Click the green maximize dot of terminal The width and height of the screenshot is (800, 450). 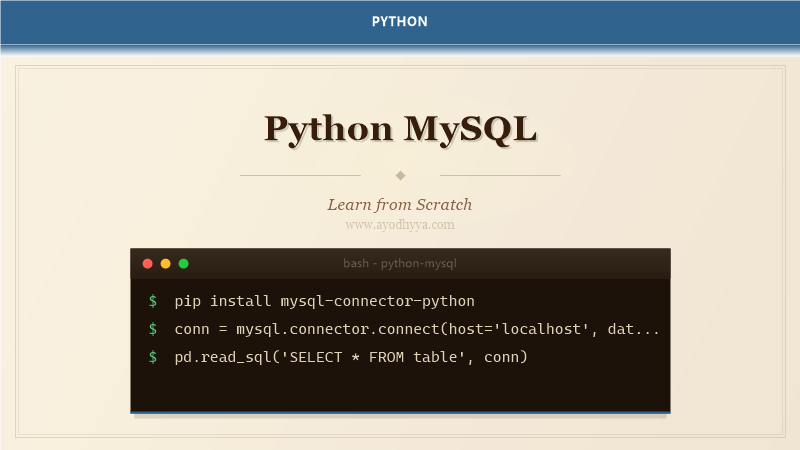184,263
